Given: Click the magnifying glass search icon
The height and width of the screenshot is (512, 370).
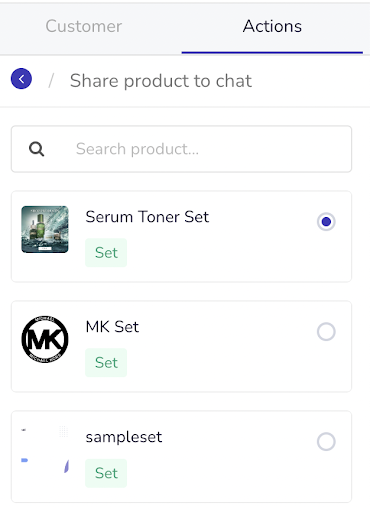Looking at the screenshot, I should [36, 149].
